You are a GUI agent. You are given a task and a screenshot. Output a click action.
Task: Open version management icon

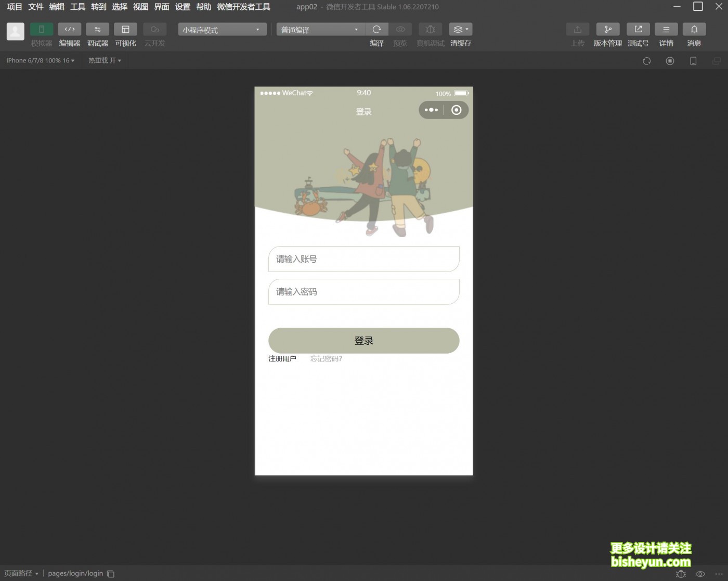(x=608, y=30)
